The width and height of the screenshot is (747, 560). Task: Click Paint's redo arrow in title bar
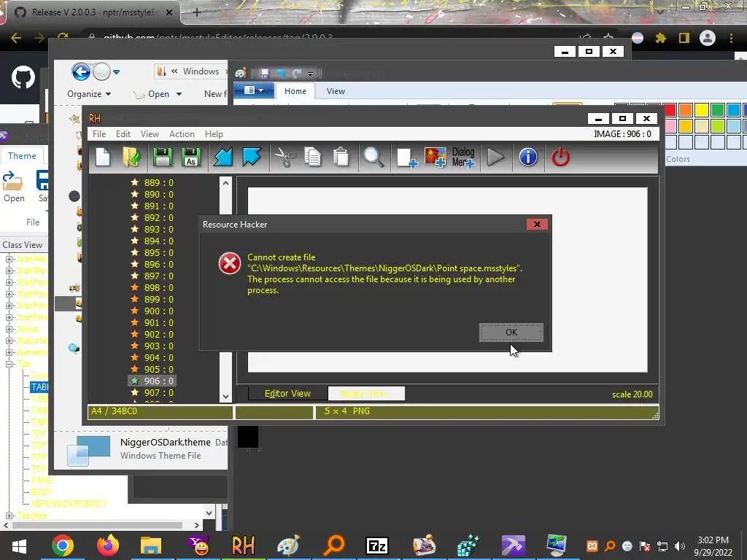coord(296,74)
